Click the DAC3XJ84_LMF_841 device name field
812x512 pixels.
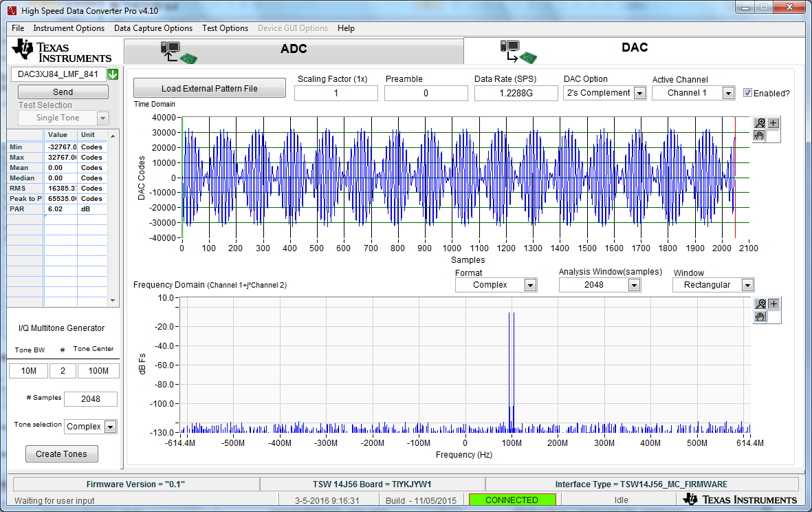[58, 74]
